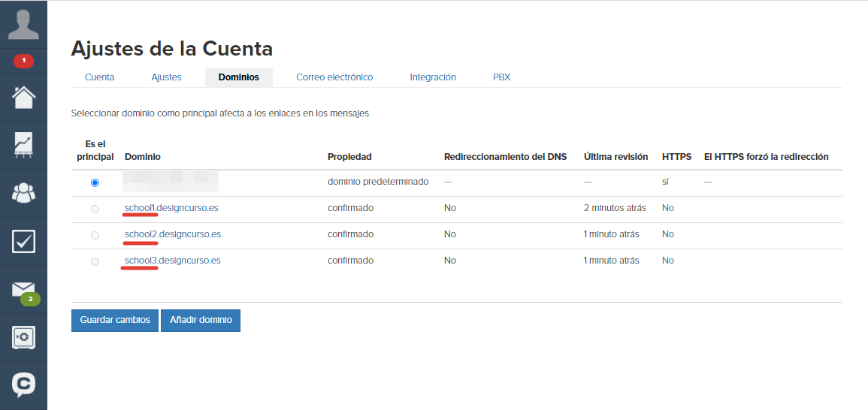Open the chat bubble icon in sidebar
Screen dimensions: 868x410
tap(23, 384)
